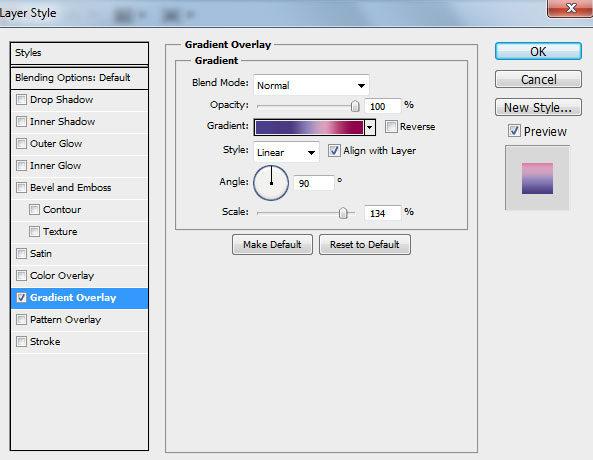Click the Angle dial

tap(271, 183)
